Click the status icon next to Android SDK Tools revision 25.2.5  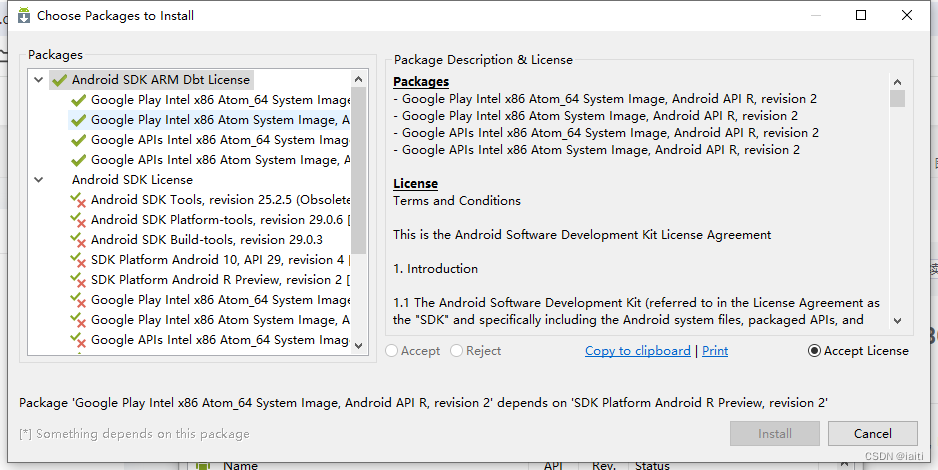pyautogui.click(x=78, y=200)
